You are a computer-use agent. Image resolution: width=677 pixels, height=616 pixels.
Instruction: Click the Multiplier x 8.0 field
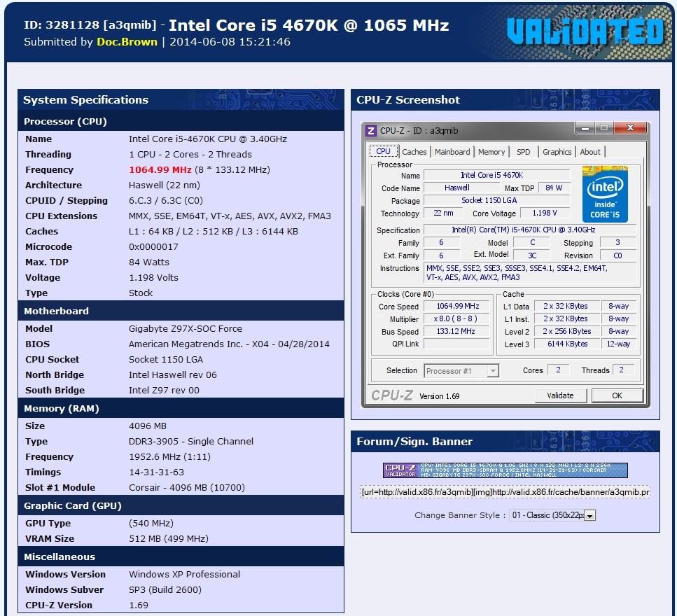point(456,318)
